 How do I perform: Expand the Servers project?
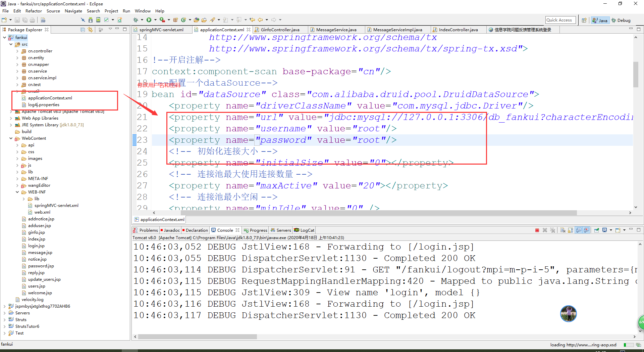4,313
